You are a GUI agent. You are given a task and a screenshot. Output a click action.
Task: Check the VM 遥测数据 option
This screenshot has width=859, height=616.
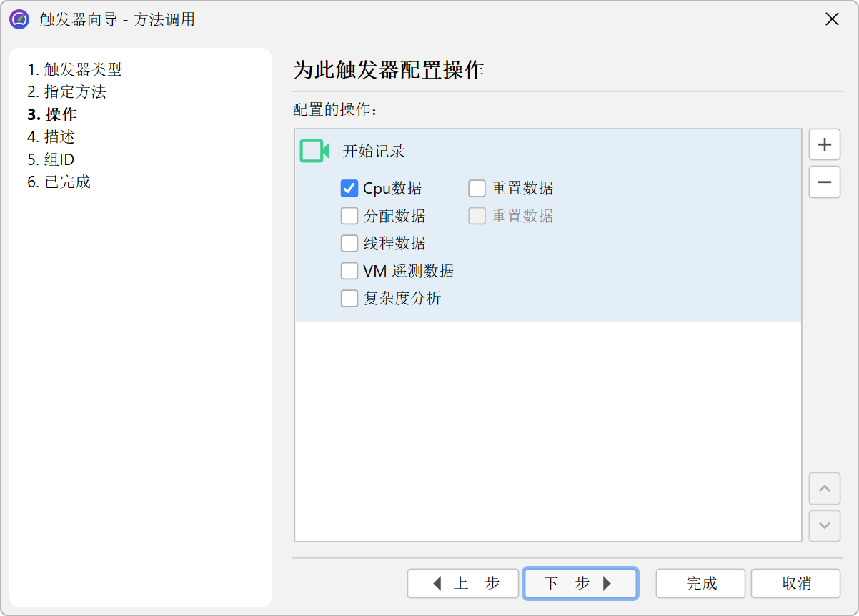[x=349, y=271]
